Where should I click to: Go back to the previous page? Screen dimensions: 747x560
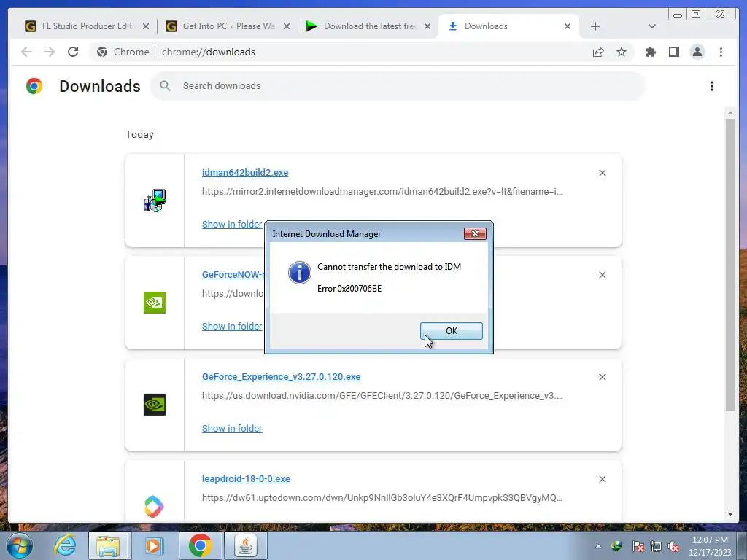26,52
